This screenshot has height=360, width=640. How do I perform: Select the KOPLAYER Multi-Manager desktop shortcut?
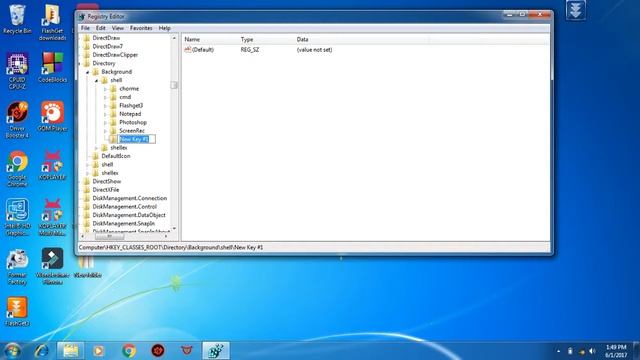52,217
